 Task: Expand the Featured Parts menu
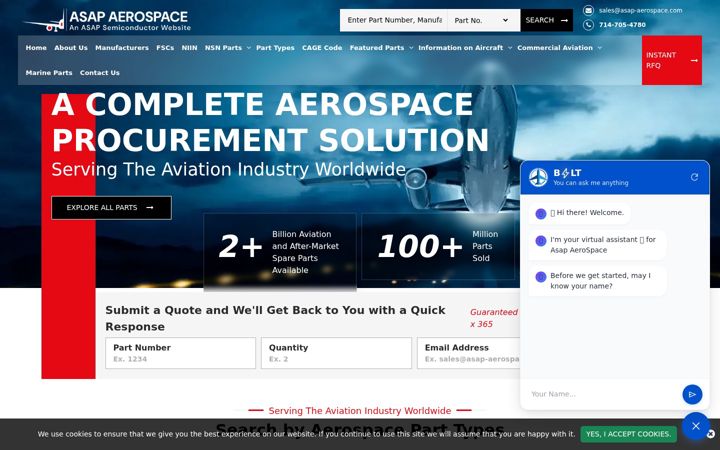pos(381,48)
